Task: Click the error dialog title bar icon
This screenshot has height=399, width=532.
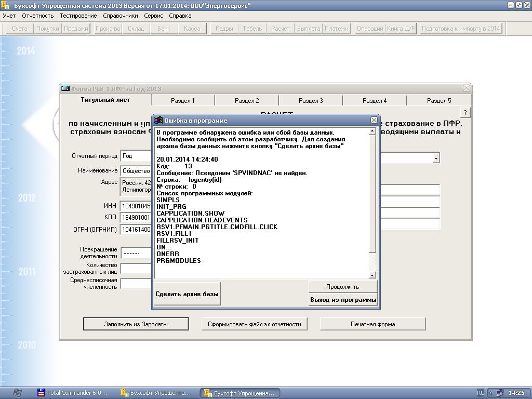Action: 159,120
